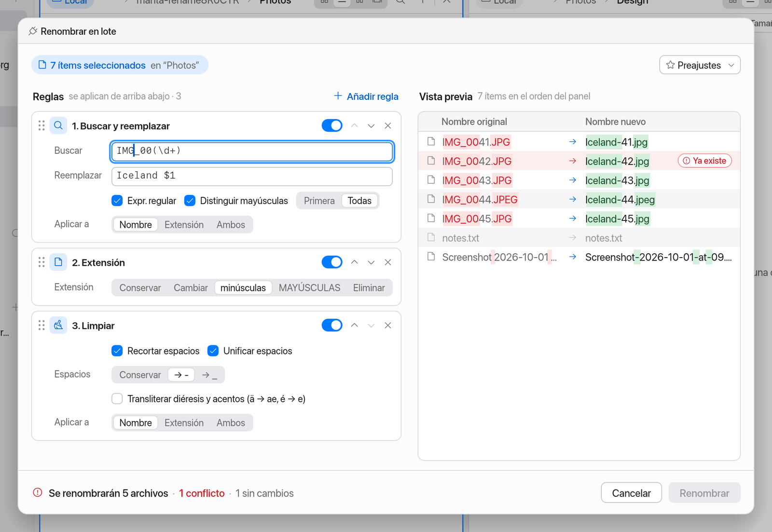Viewport: 772px width, 532px height.
Task: Click the Reemplazar input field
Action: pyautogui.click(x=252, y=176)
